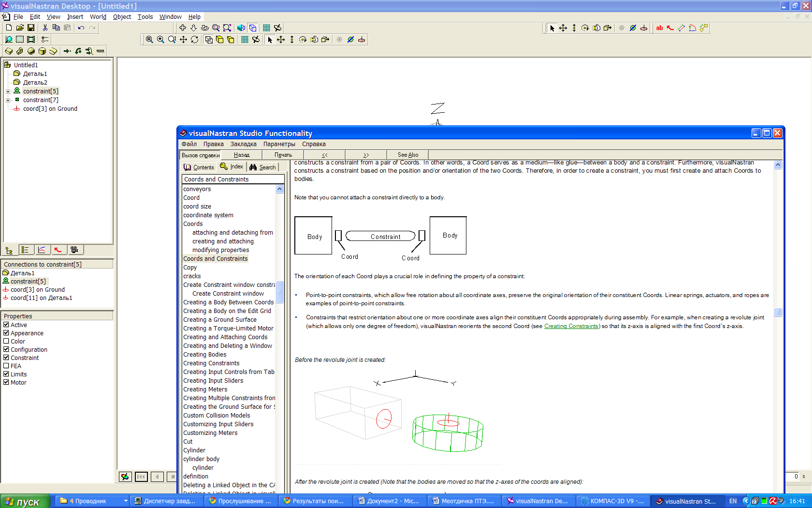Select 'Creating Constraints' in the index list
Viewport: 812px width, 508px height.
coord(211,363)
